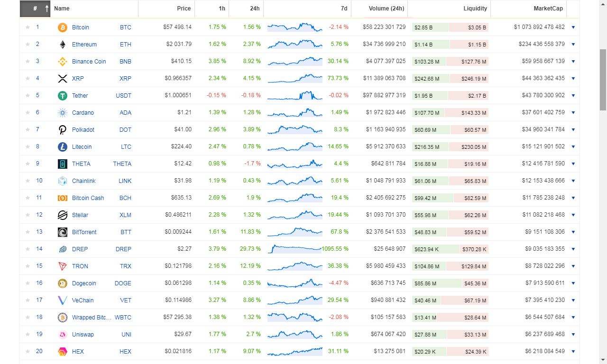Click DREP liquidity bar showing $623.94 K

click(x=436, y=249)
